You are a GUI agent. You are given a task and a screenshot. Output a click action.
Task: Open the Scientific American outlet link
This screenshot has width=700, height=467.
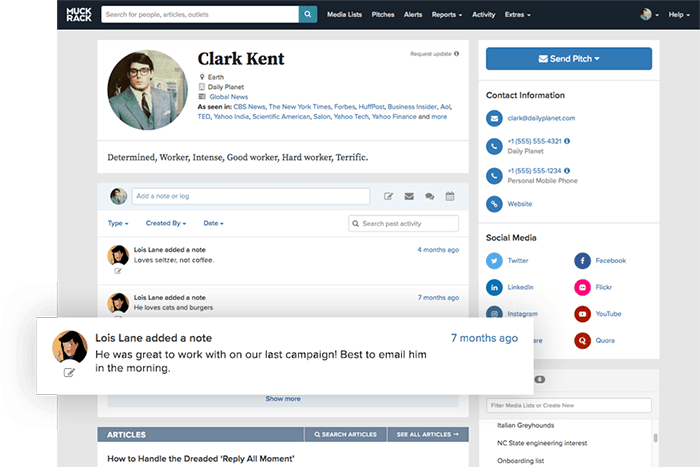(281, 117)
